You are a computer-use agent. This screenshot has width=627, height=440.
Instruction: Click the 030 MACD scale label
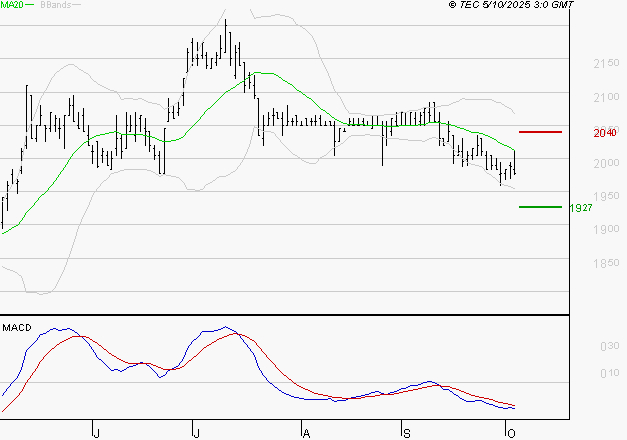pos(610,346)
